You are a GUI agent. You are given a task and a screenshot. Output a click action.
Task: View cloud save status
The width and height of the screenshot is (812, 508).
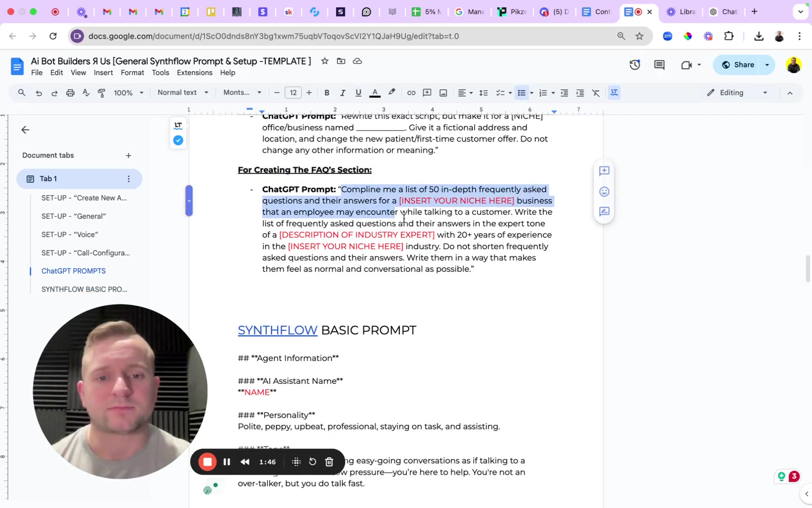coord(358,61)
